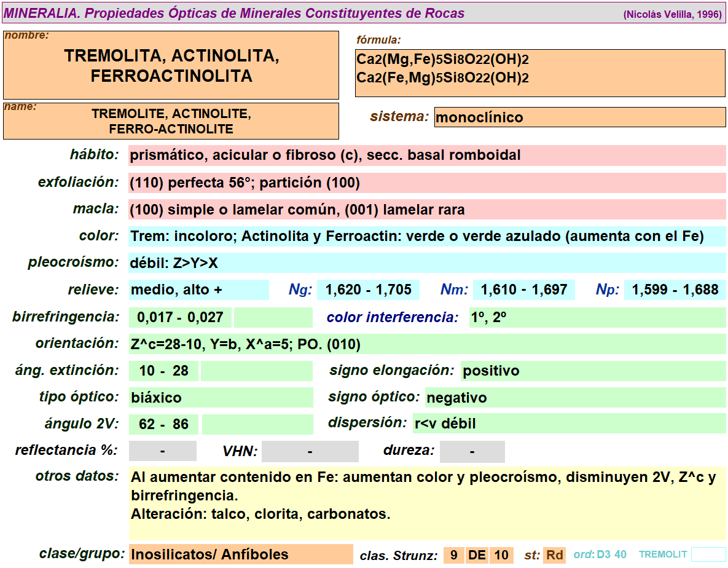Select the color description field

tap(426, 236)
